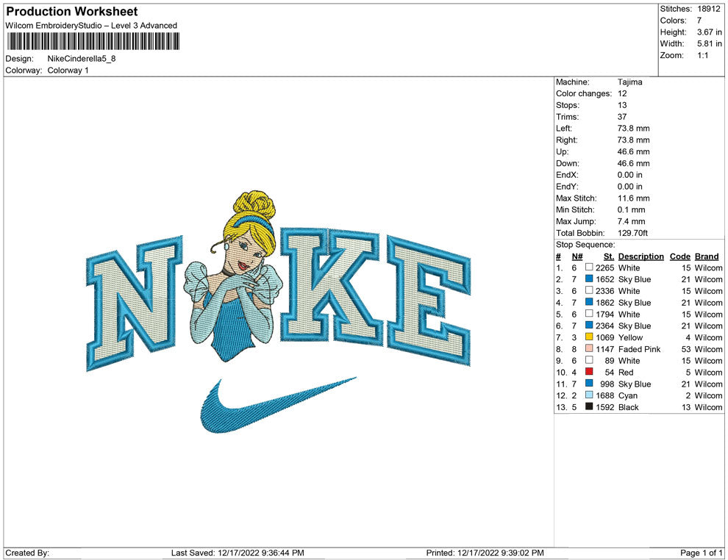Click the max stitch value '11.6 mm'
The width and height of the screenshot is (728, 560).
[634, 198]
